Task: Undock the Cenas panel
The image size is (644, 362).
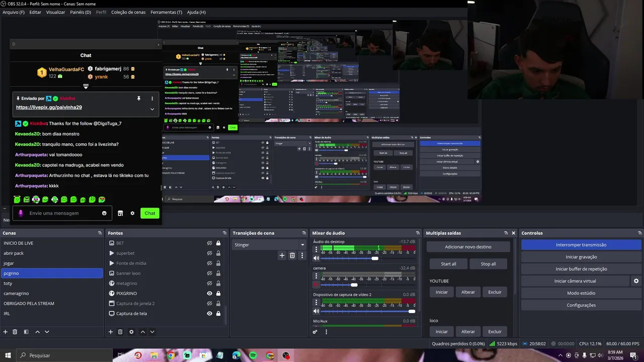Action: 100,233
